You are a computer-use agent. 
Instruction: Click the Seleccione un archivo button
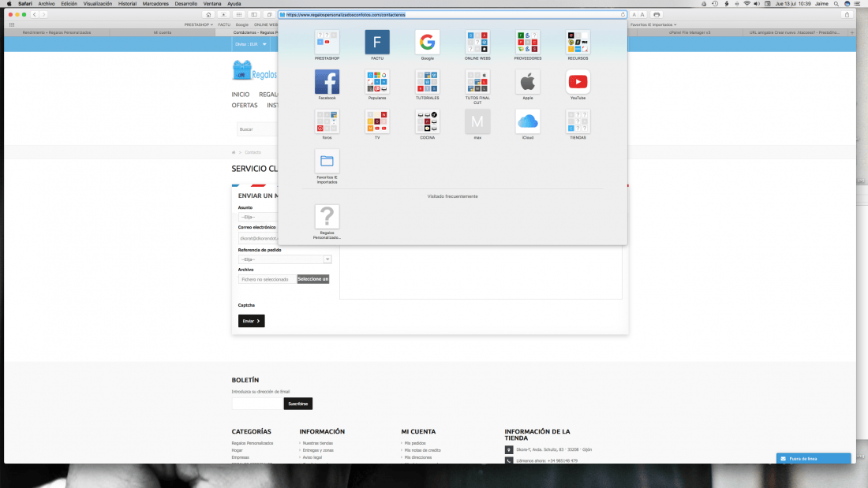(312, 279)
